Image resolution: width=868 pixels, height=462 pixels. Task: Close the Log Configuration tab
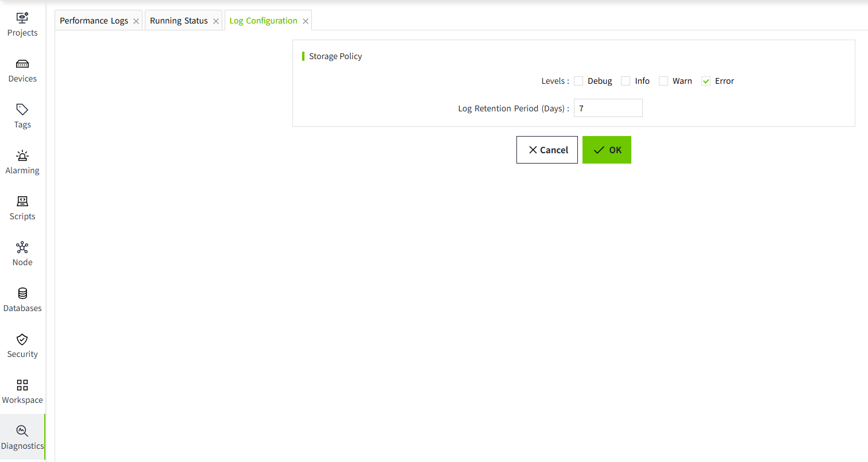306,21
